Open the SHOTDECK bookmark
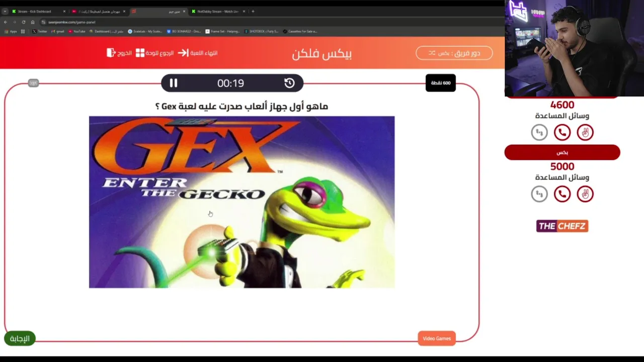This screenshot has width=644, height=362. (261, 31)
